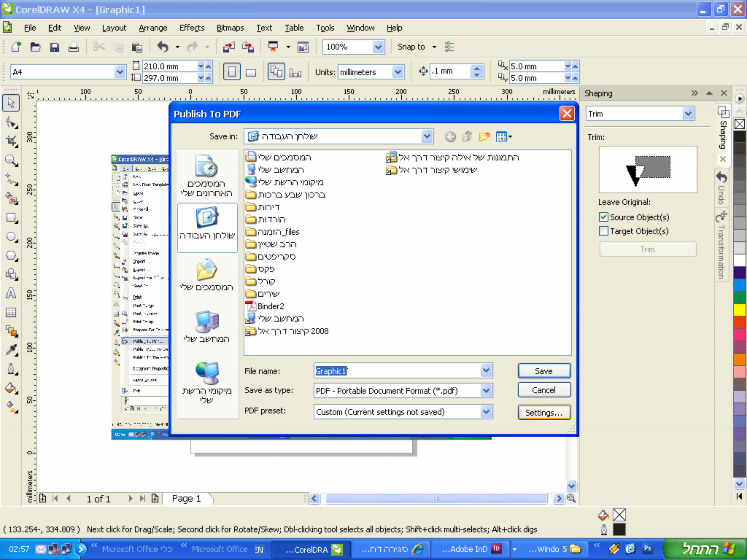
Task: Check Target Object(s) checkbox
Action: point(603,231)
